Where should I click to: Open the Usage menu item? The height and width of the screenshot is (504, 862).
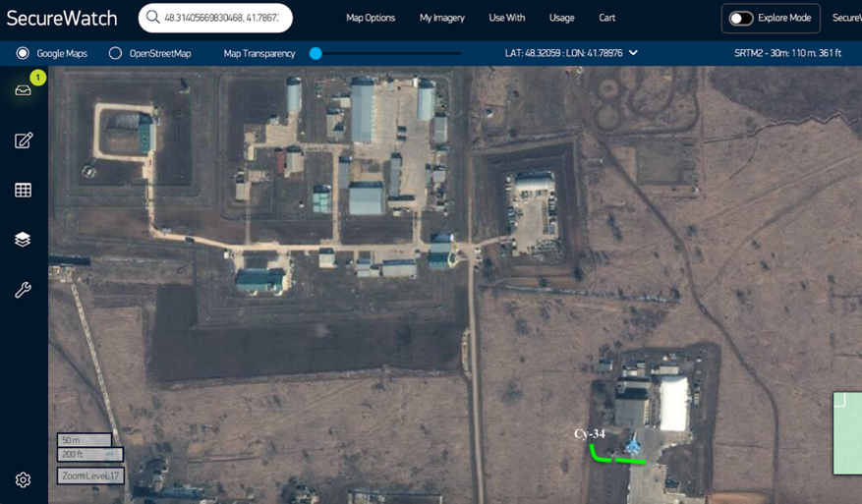[561, 19]
